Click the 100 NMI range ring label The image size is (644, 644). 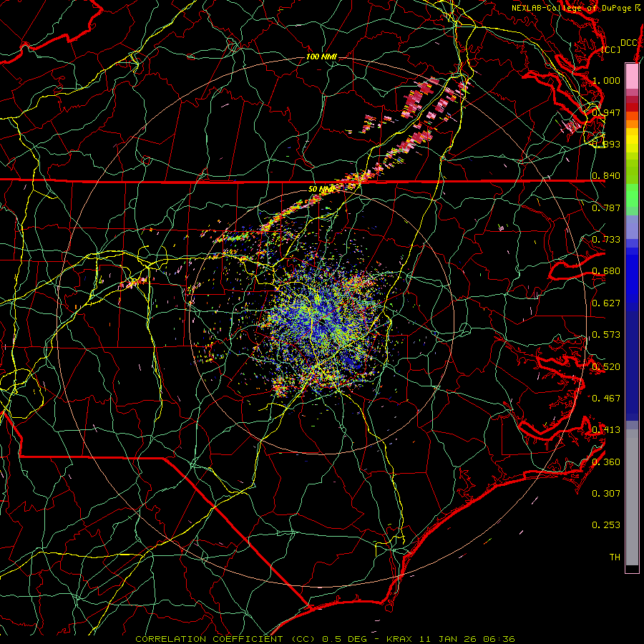click(321, 57)
